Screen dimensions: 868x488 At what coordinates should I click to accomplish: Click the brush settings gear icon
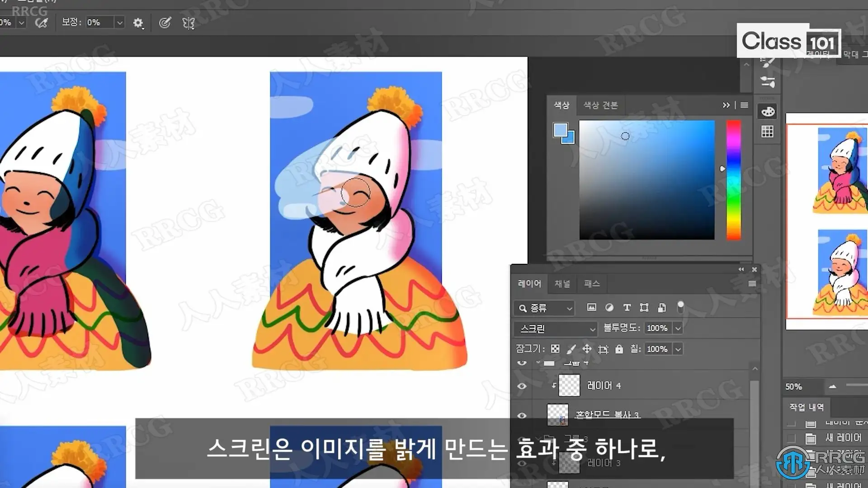click(138, 23)
